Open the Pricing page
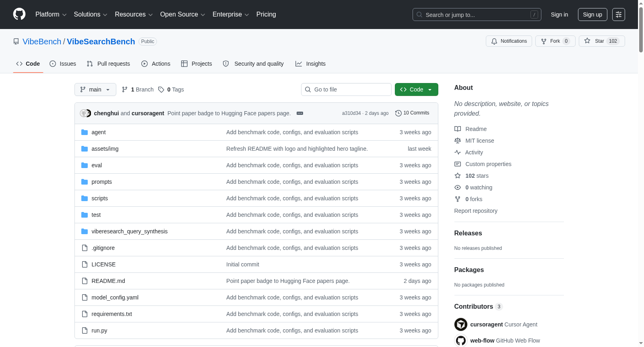The image size is (644, 347). [x=266, y=15]
